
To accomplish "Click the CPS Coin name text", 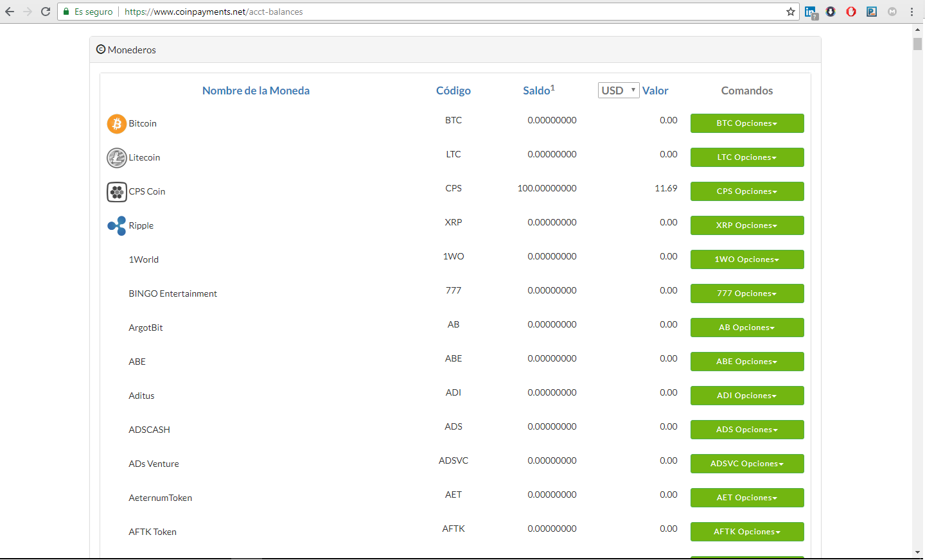I will coord(147,191).
